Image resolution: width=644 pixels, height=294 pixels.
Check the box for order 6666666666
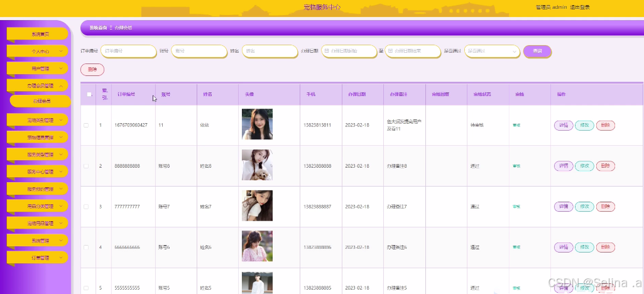coord(86,247)
